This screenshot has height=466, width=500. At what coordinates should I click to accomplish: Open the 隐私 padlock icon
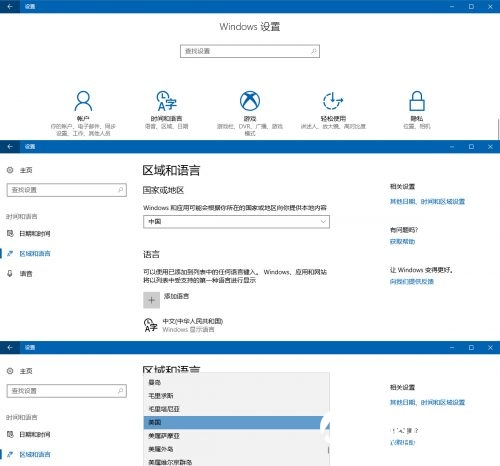[417, 101]
